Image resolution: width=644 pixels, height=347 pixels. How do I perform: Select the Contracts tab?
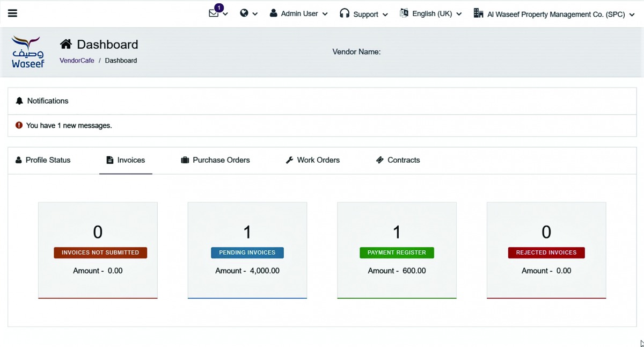(398, 160)
